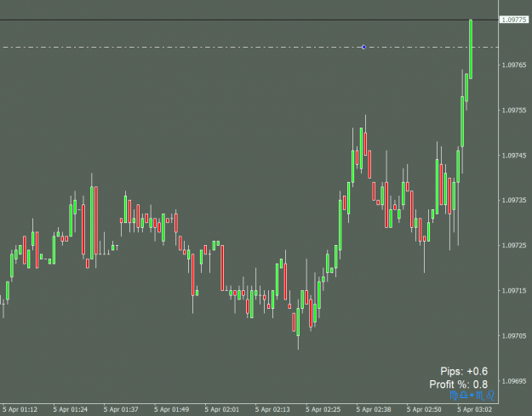Click the tall last green candle reaching 1.09775
Image resolution: width=532 pixels, height=416 pixels.
[471, 49]
